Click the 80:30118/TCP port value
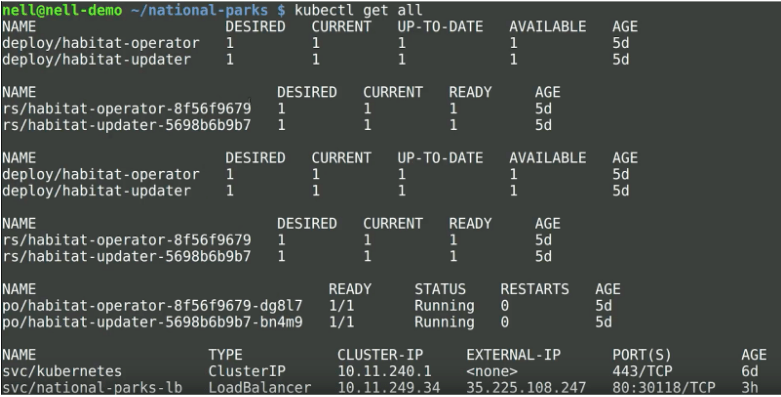The width and height of the screenshot is (781, 397). tap(664, 388)
